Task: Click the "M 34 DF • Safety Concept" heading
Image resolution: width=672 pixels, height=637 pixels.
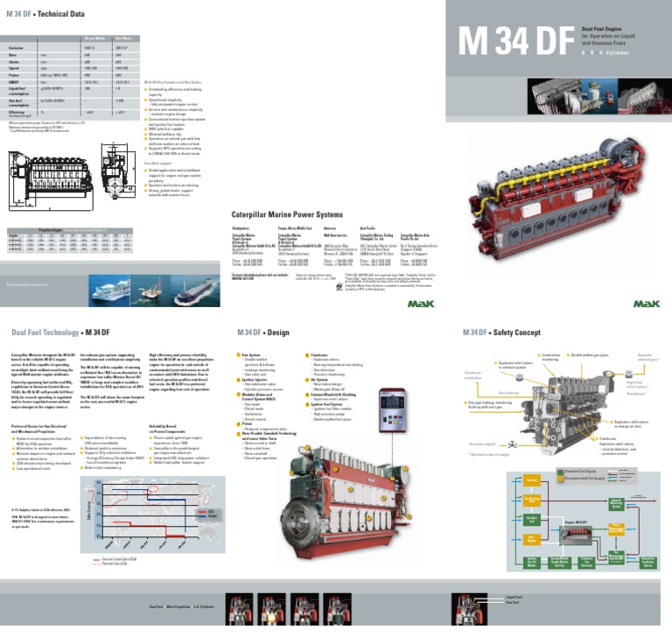Action: [x=501, y=332]
